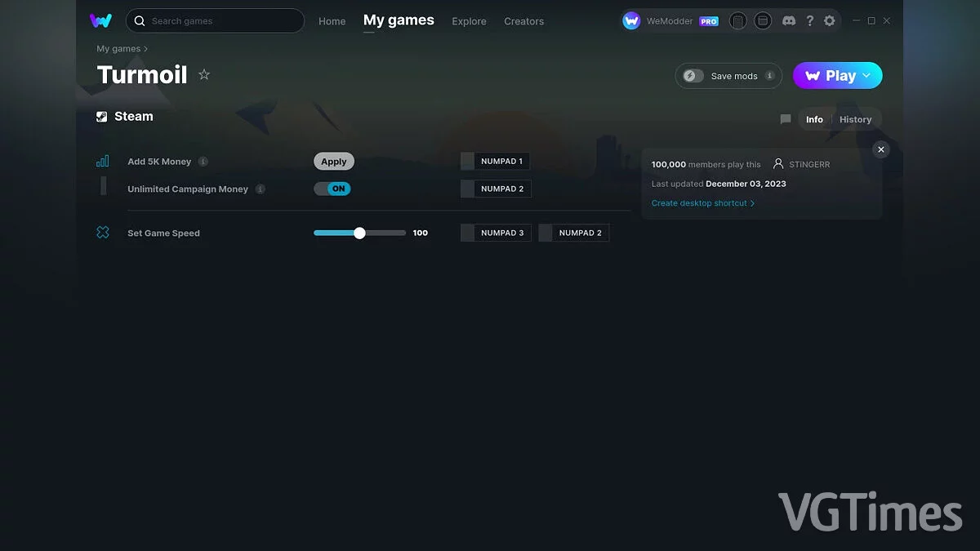This screenshot has width=980, height=551.
Task: Click NUMPAD 3 hotkey for Set Game Speed
Action: 496,233
